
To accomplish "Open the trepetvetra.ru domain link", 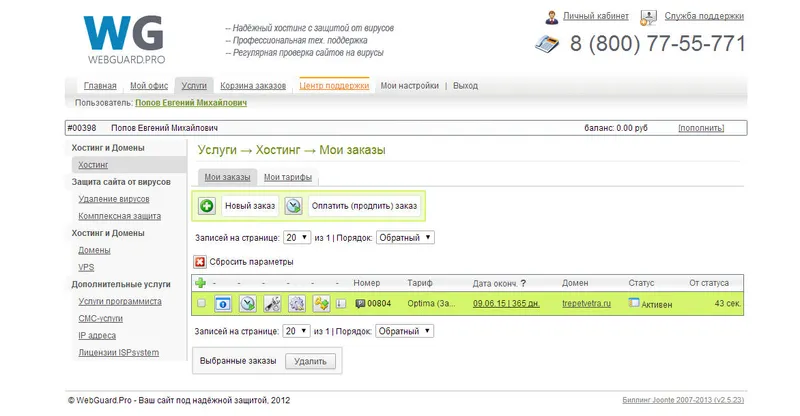I will pos(586,303).
